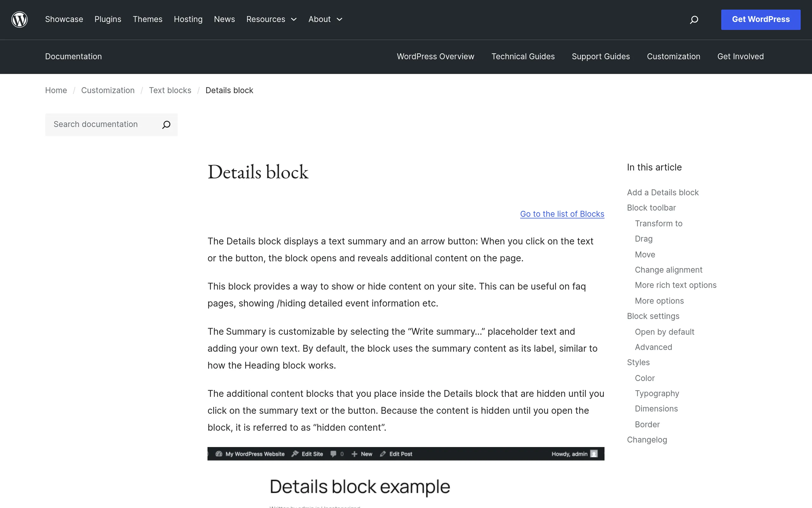Viewport: 812px width, 508px height.
Task: Open News in the top navigation
Action: pyautogui.click(x=225, y=19)
